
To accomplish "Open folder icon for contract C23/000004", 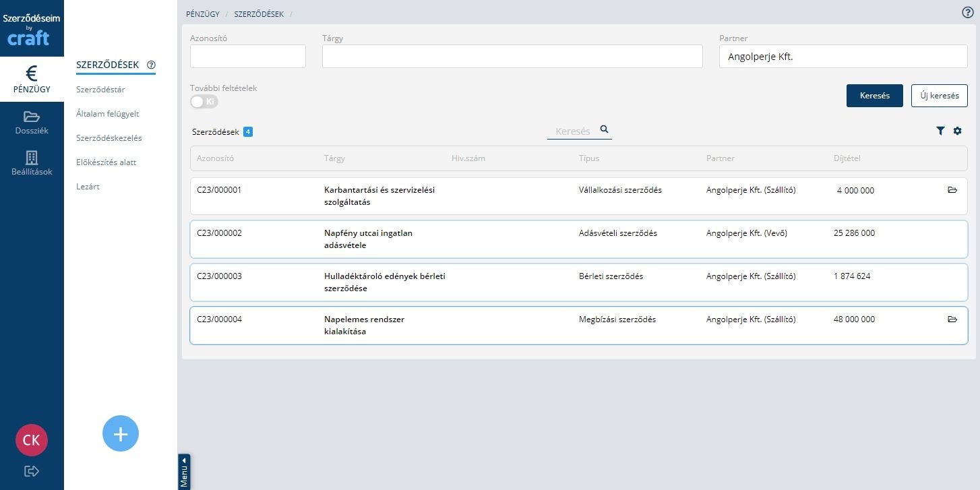I will (x=952, y=319).
